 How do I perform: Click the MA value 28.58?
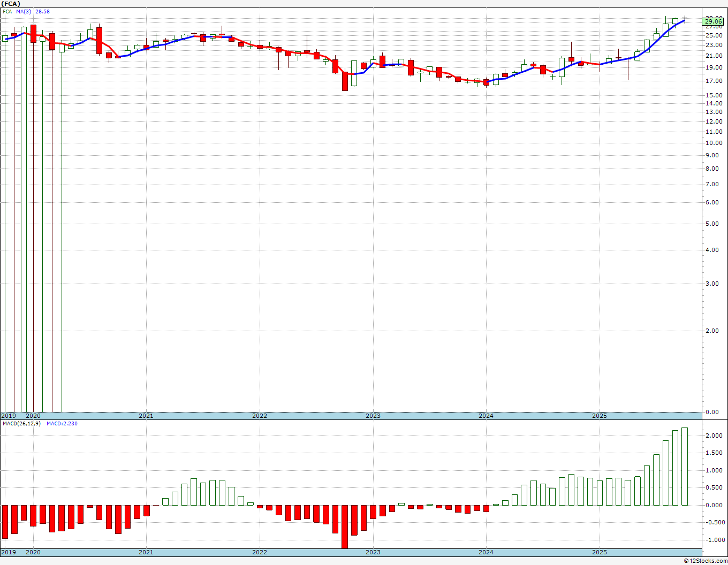coord(42,11)
